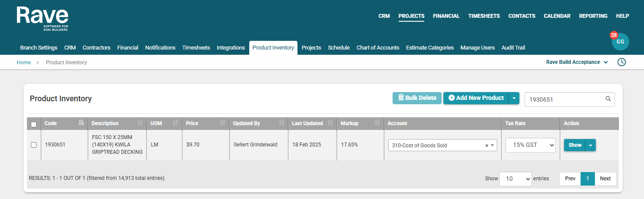Expand Add New Product dropdown arrow

pyautogui.click(x=514, y=98)
